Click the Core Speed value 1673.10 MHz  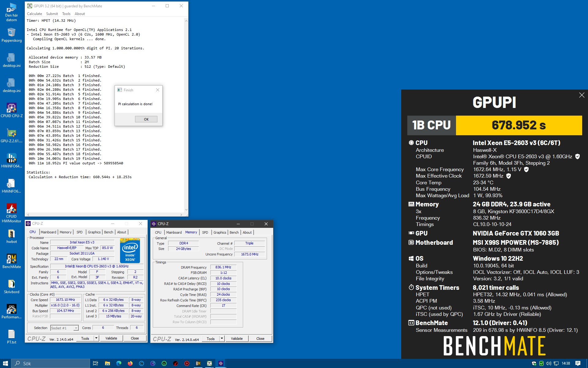pos(65,300)
